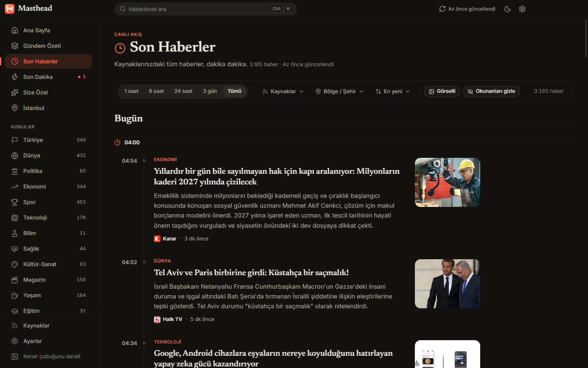
Task: Select the 6 saat time tab
Action: pos(156,91)
